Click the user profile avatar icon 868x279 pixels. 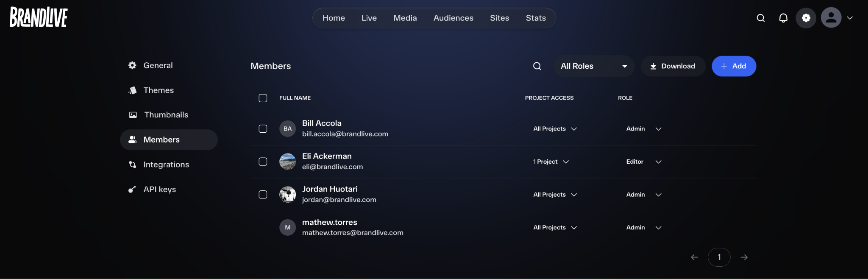click(x=831, y=18)
